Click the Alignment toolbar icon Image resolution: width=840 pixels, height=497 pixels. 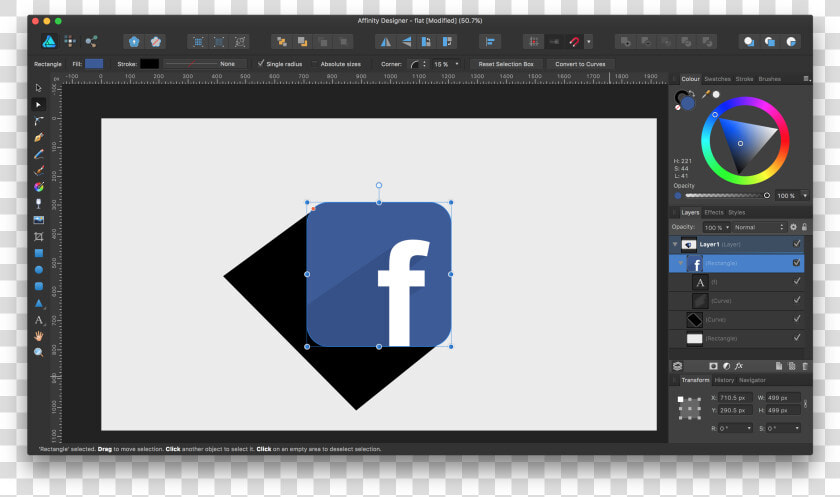(490, 42)
